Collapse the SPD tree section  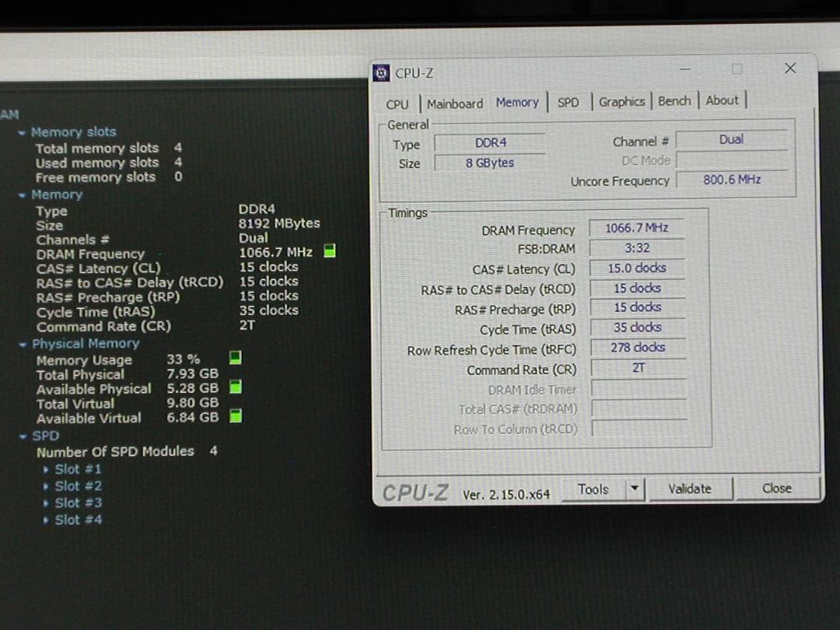pos(23,436)
